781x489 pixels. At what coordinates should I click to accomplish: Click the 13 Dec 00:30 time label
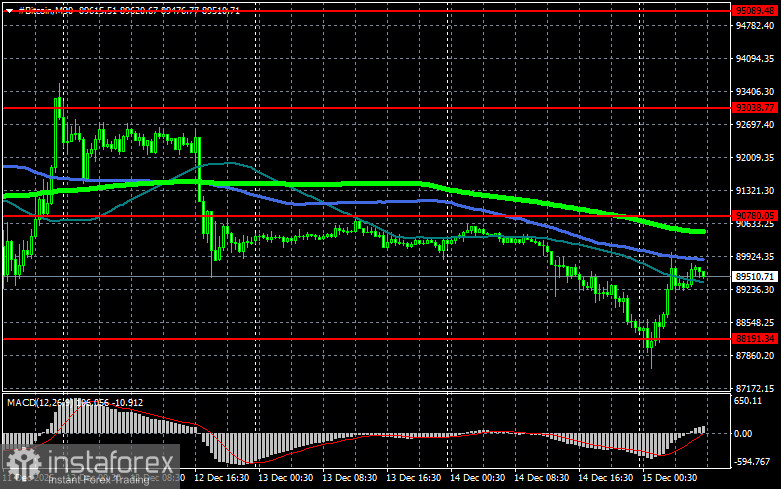(285, 478)
